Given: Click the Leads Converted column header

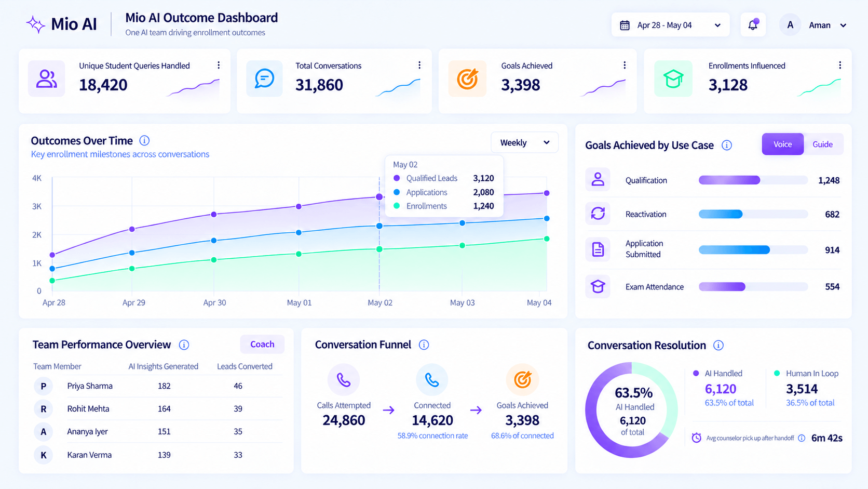Looking at the screenshot, I should 245,366.
